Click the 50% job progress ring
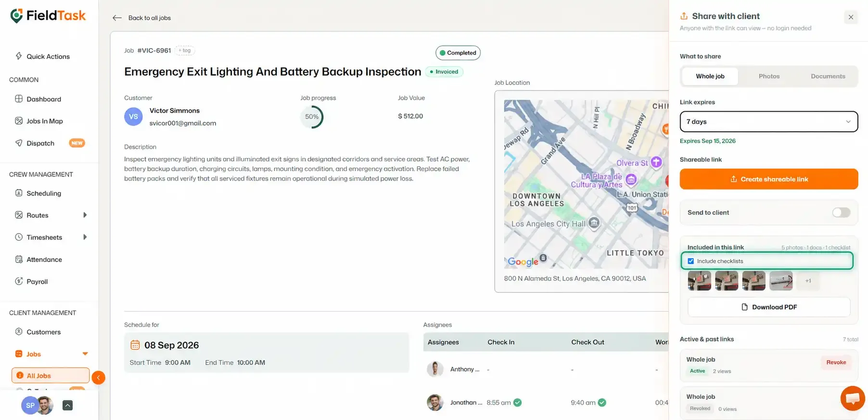This screenshot has width=868, height=420. 312,117
